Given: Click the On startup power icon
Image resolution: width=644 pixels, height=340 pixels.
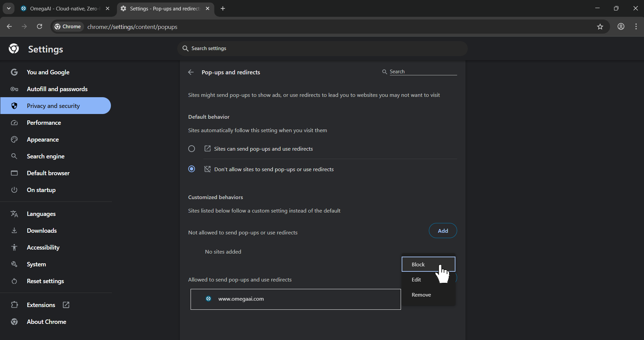Looking at the screenshot, I should tap(14, 190).
